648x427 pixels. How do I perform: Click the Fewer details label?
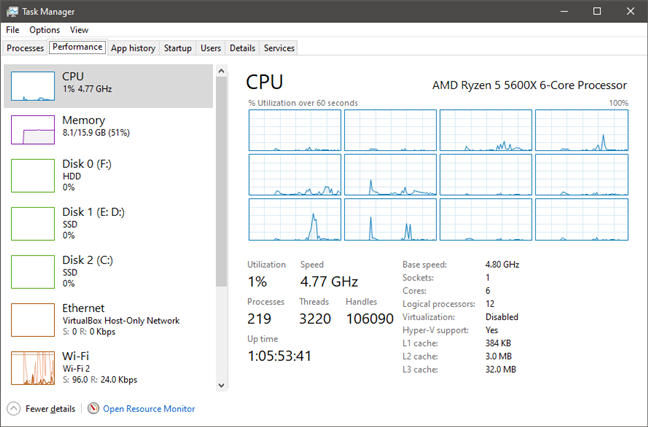click(50, 409)
